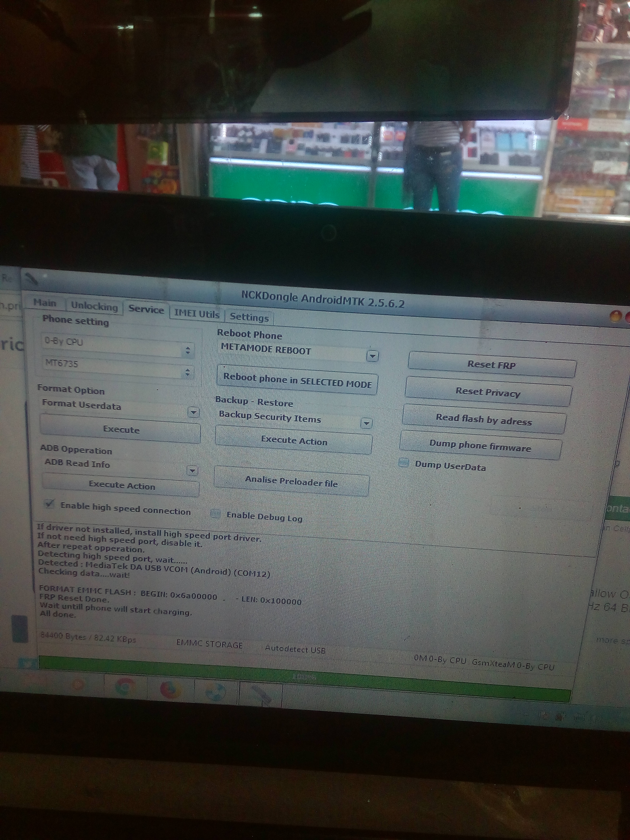Click Reboot phone in SELECTED MODE
This screenshot has height=840, width=630.
click(x=297, y=380)
